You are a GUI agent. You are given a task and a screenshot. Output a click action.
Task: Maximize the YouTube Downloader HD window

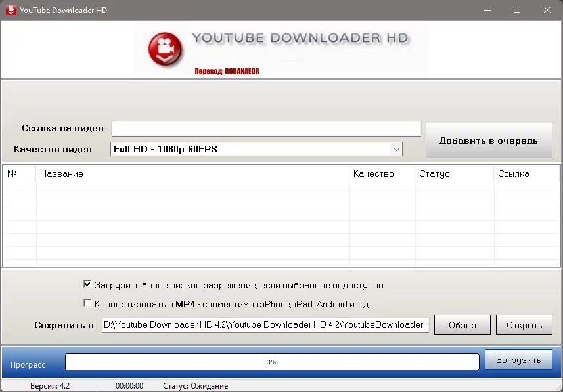coord(517,10)
